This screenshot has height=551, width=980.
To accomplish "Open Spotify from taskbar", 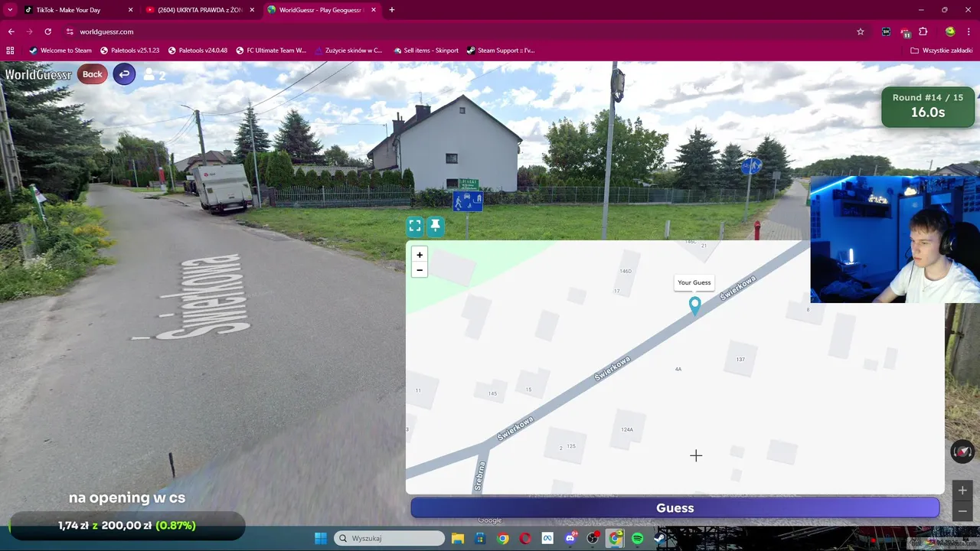I will click(x=638, y=538).
